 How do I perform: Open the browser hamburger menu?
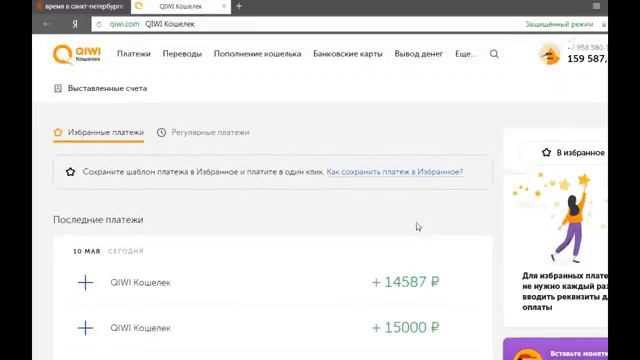(x=596, y=6)
